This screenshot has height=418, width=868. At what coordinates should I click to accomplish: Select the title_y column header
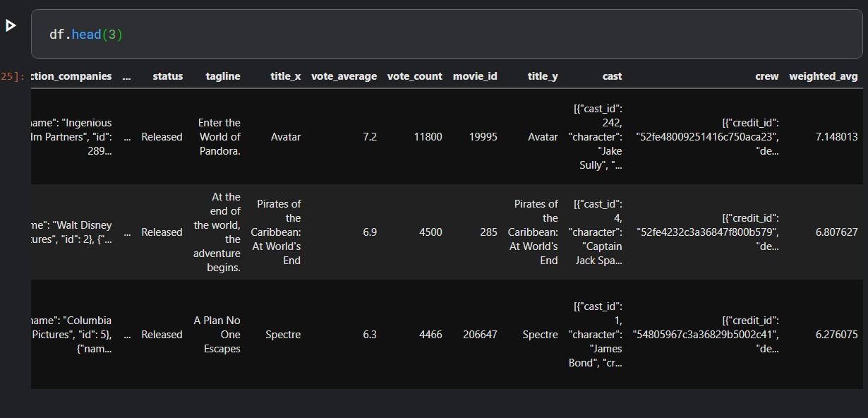(543, 76)
